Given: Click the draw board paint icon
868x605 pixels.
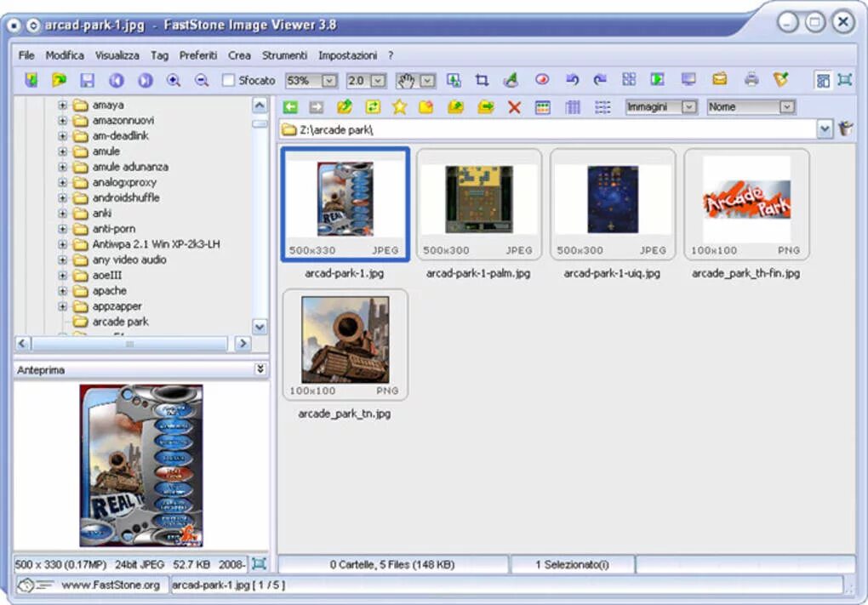Looking at the screenshot, I should click(511, 80).
